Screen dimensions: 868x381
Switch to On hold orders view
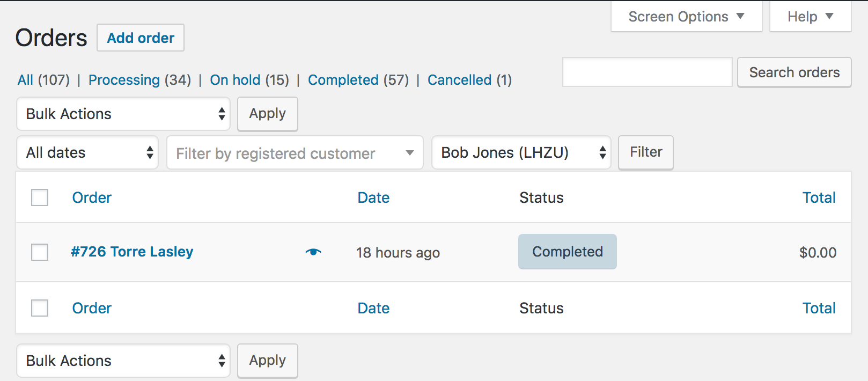pos(235,80)
